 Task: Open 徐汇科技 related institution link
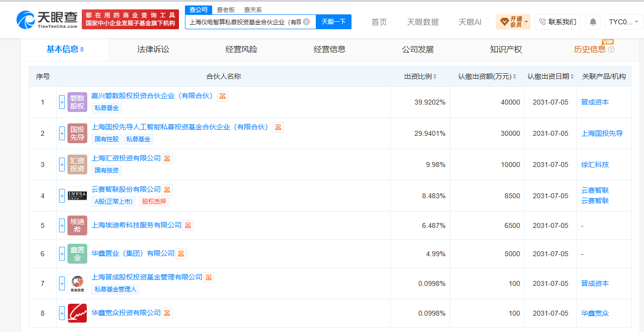(x=595, y=165)
